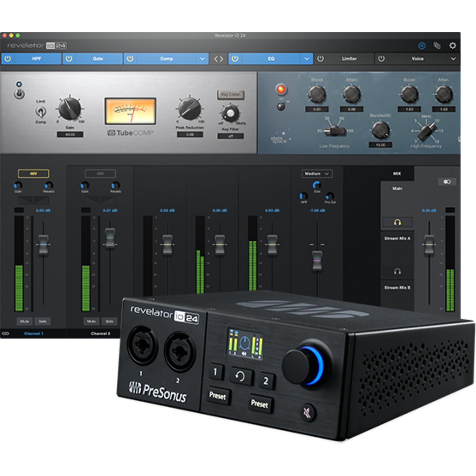Select the Main mix
Image resolution: width=476 pixels, height=476 pixels.
(397, 188)
